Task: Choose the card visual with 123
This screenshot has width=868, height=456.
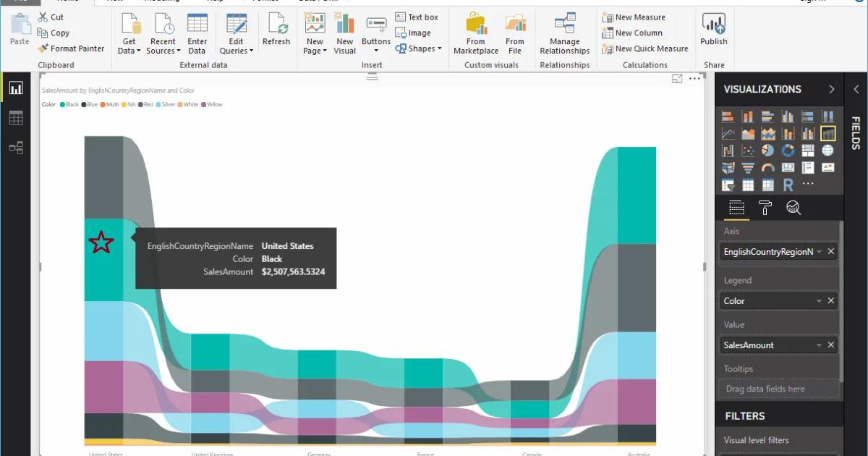Action: click(x=788, y=168)
